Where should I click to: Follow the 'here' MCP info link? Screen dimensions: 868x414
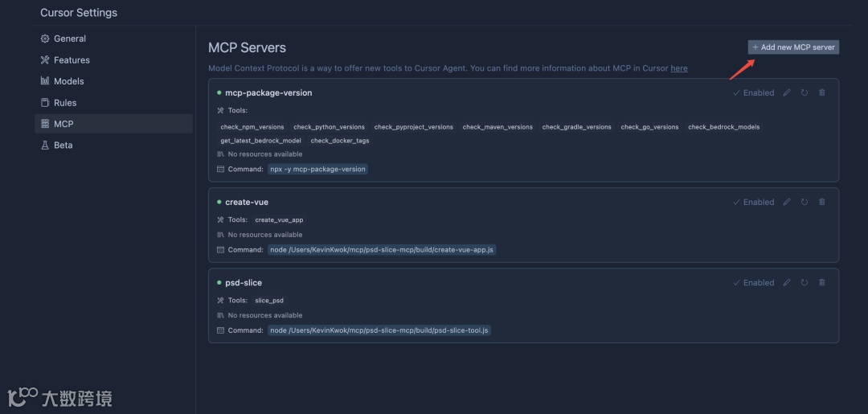click(678, 68)
